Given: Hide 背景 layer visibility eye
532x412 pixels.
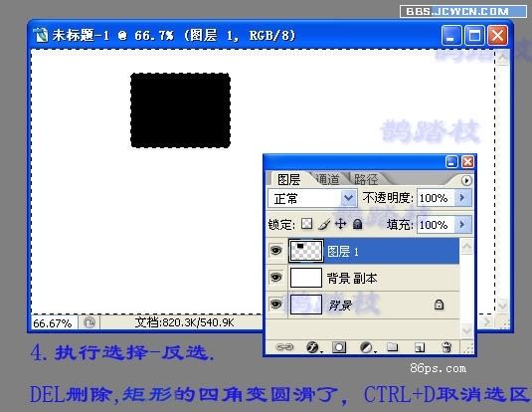Looking at the screenshot, I should click(275, 304).
